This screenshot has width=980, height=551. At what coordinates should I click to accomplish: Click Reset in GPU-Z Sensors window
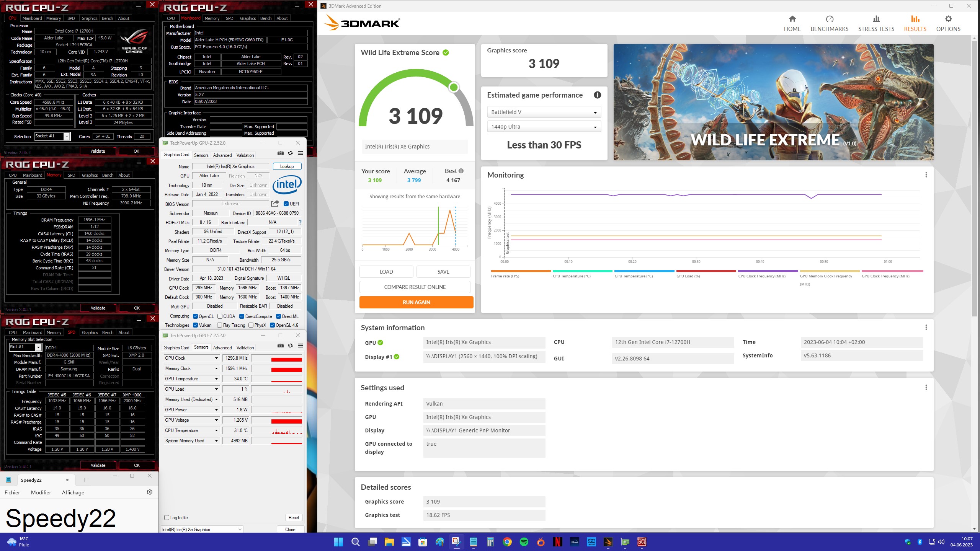pos(294,518)
